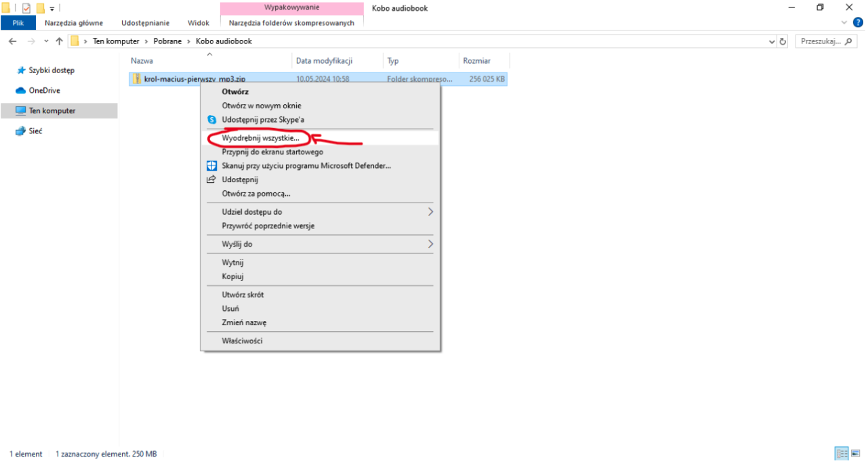Click the Microsoft Defender shield icon
The height and width of the screenshot is (464, 868).
tap(211, 165)
